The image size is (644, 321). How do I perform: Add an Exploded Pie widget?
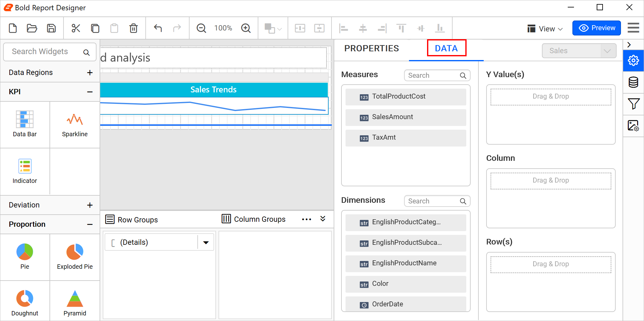(x=75, y=256)
